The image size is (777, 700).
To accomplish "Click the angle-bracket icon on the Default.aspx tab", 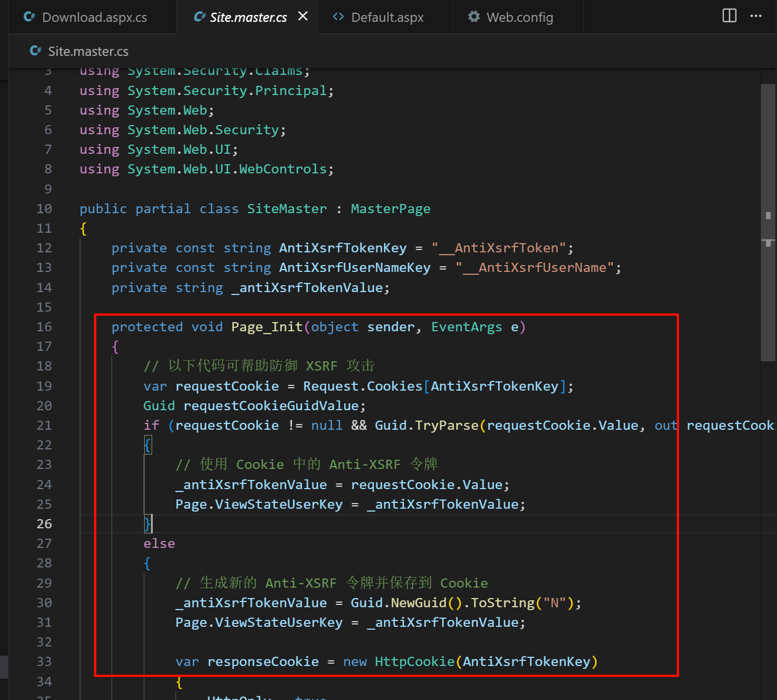I will pos(338,17).
